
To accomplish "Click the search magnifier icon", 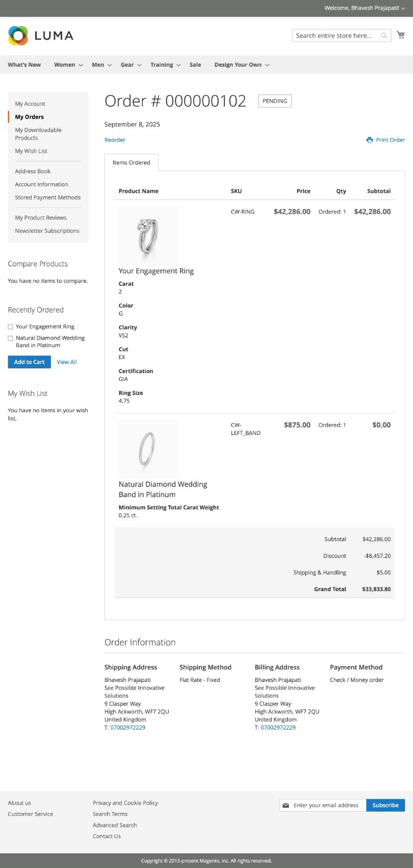I will click(x=384, y=35).
